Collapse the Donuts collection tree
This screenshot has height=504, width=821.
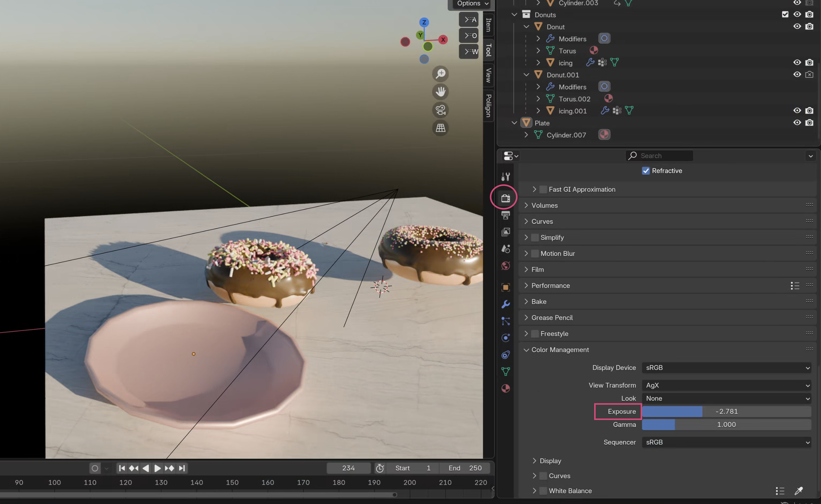click(514, 15)
